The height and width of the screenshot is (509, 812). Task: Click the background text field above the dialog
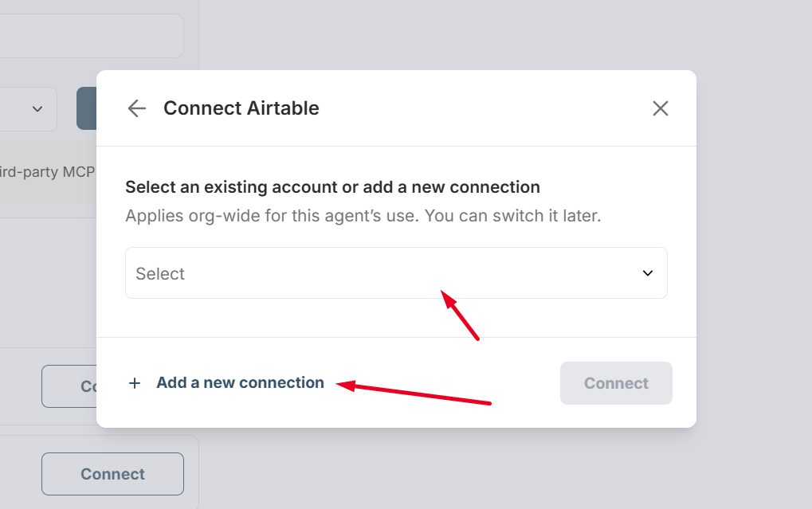(x=88, y=36)
